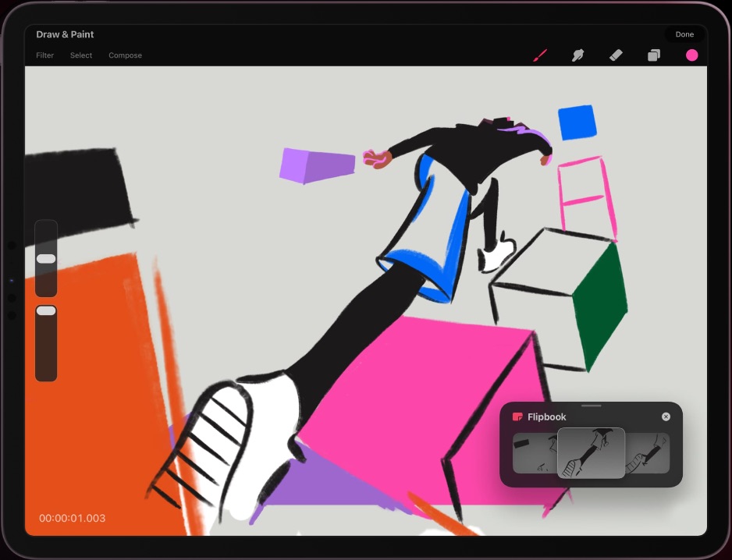This screenshot has width=732, height=560.
Task: Click the Flipbook panel icon
Action: tap(517, 416)
